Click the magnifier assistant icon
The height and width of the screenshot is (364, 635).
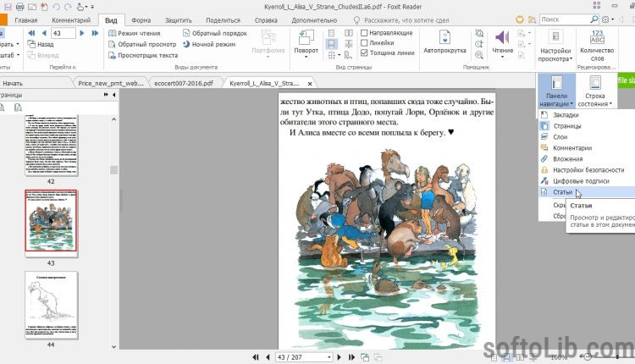479,55
